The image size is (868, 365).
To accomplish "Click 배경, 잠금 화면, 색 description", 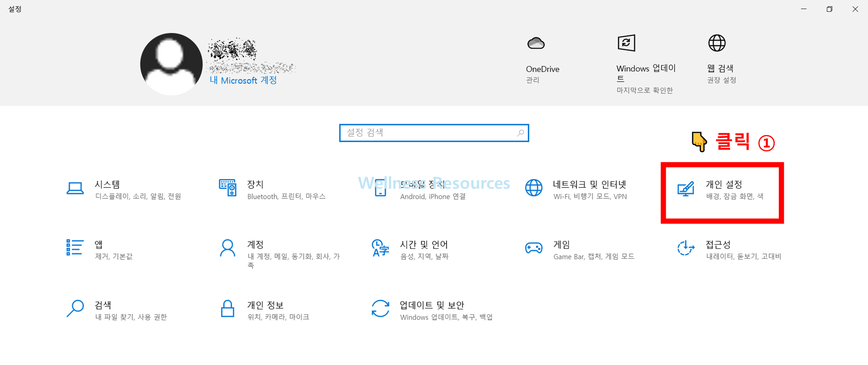I will click(735, 197).
